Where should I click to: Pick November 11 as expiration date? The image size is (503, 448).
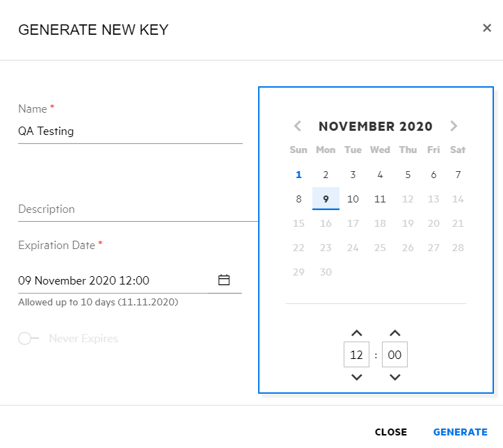[380, 199]
